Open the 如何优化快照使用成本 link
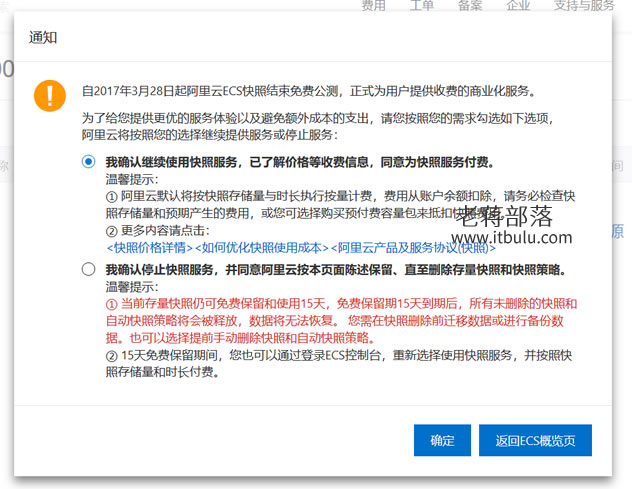 tap(262, 248)
